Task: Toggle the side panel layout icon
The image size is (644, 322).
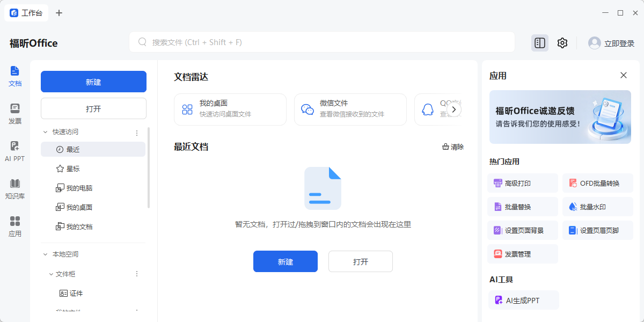Action: (540, 43)
